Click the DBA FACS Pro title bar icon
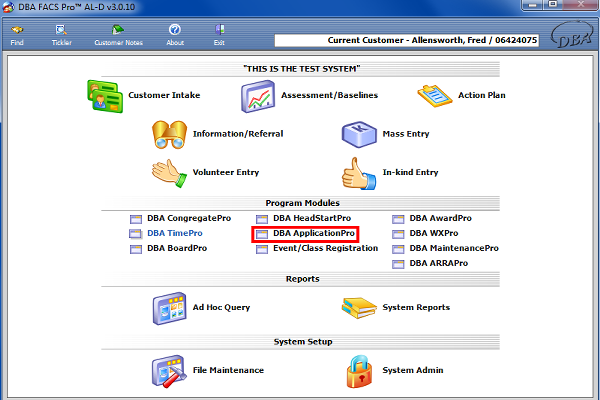The width and height of the screenshot is (600, 400). (x=8, y=7)
